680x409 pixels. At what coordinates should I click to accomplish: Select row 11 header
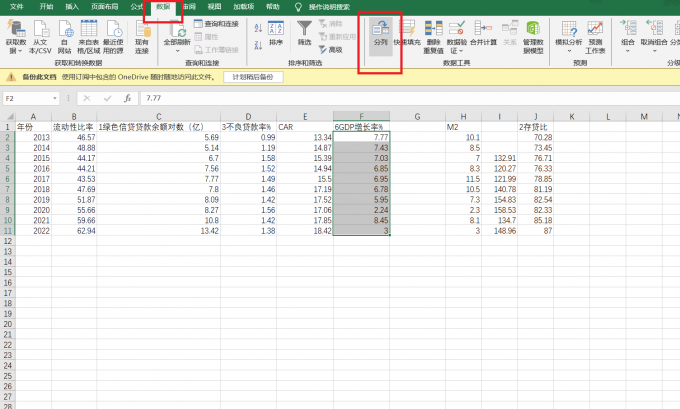pos(8,231)
